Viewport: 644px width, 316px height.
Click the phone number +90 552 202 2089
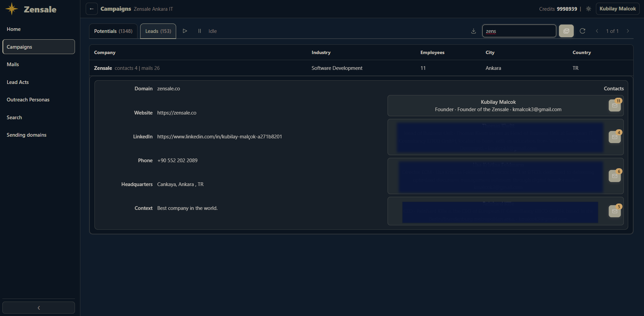[x=177, y=161]
